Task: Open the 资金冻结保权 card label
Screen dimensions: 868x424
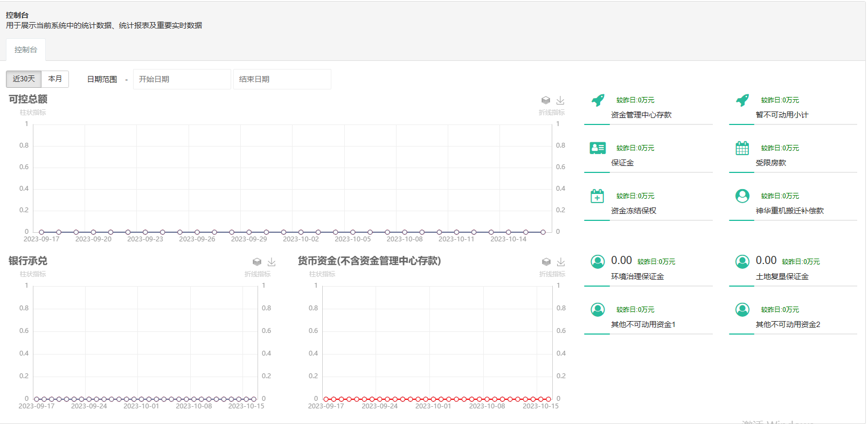Action: (634, 211)
